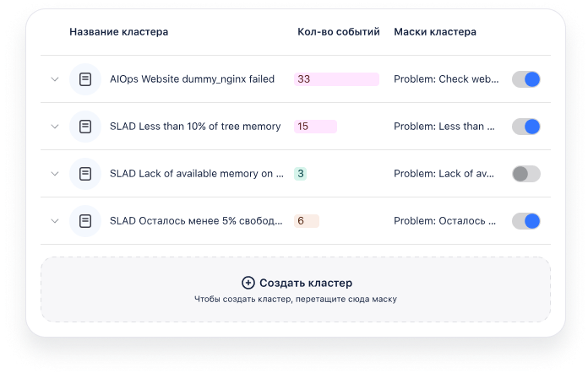Screen dimensions: 588x373
Task: Click the Problem: Check web... mask text
Action: coord(446,79)
